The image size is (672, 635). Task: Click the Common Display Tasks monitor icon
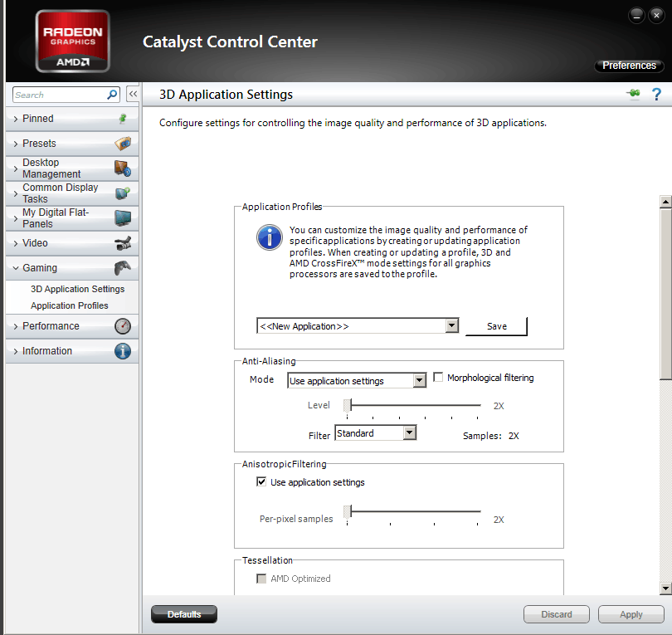123,193
